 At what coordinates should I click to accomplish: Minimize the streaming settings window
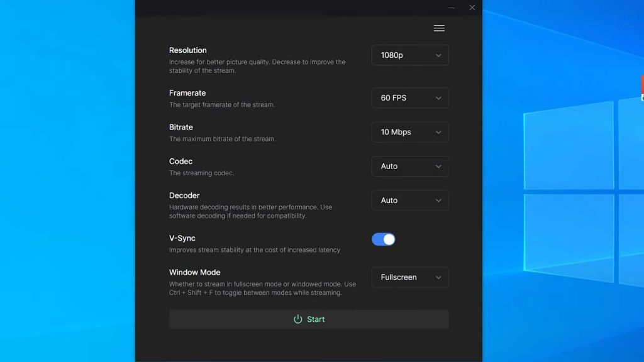[451, 8]
